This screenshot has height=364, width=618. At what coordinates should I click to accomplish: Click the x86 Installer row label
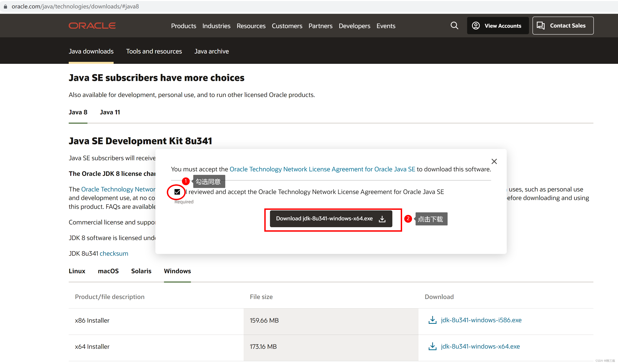tap(92, 320)
